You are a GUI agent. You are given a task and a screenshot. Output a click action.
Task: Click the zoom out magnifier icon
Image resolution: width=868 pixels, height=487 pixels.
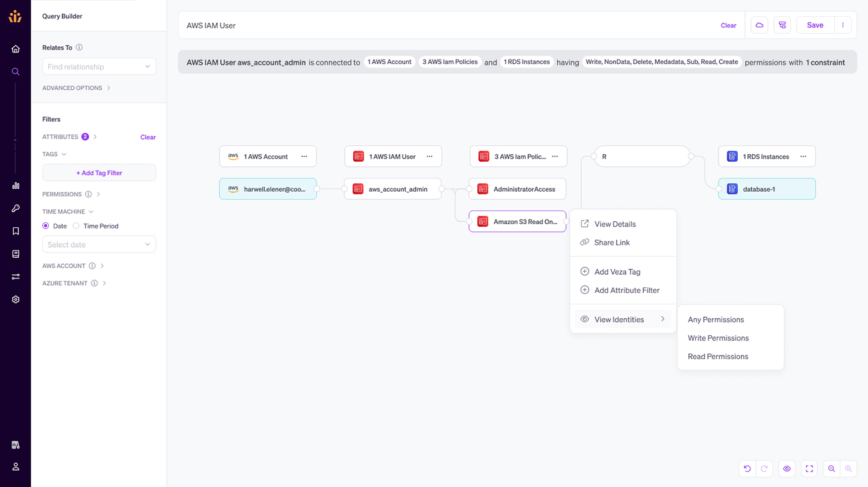point(832,469)
